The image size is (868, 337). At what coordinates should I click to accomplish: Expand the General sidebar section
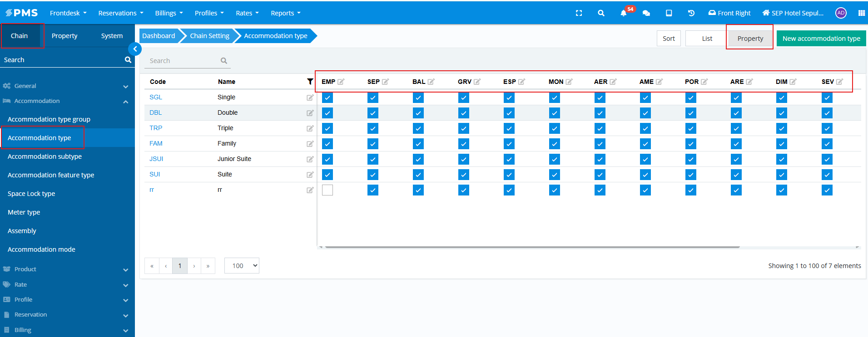(67, 86)
